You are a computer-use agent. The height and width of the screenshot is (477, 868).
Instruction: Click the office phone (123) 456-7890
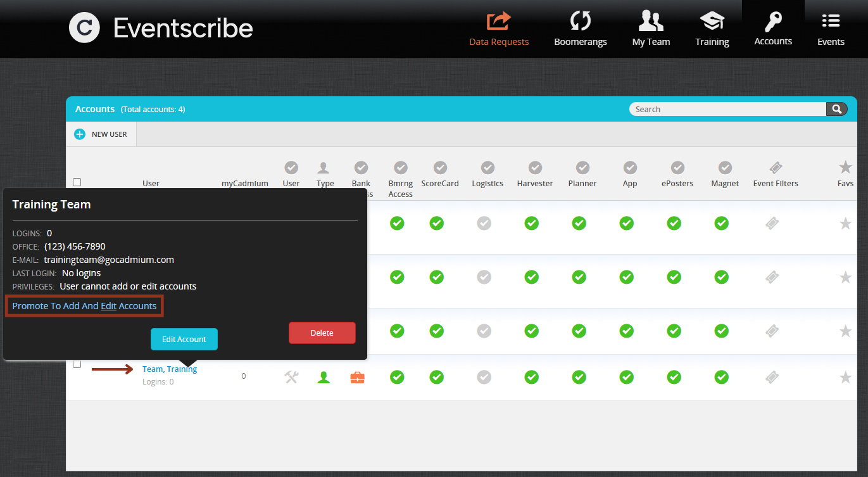coord(75,246)
